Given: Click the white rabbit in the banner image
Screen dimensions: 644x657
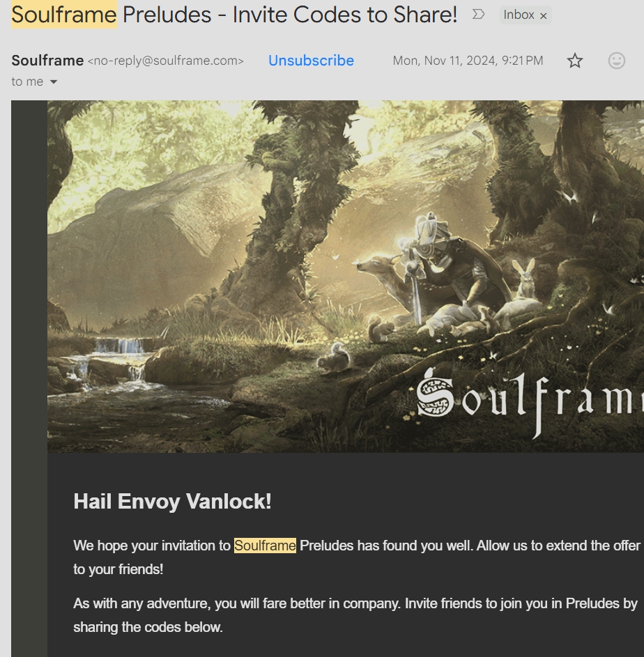Looking at the screenshot, I should tap(524, 277).
